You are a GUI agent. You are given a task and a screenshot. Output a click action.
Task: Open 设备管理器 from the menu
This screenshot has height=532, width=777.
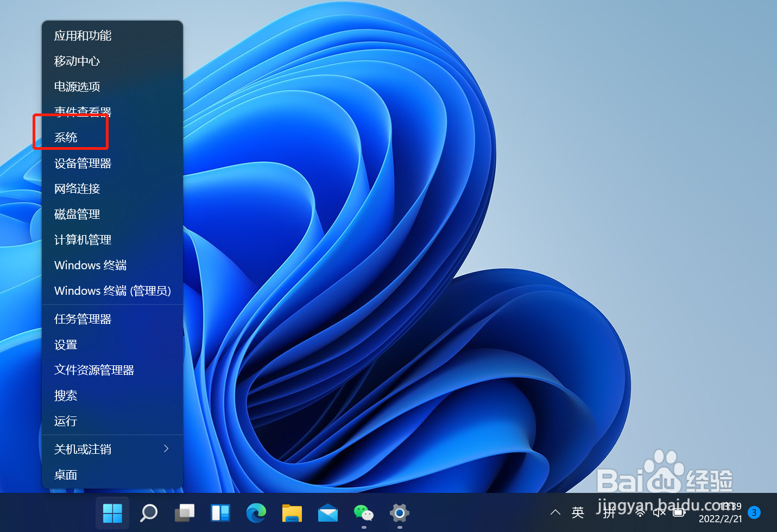pyautogui.click(x=83, y=163)
